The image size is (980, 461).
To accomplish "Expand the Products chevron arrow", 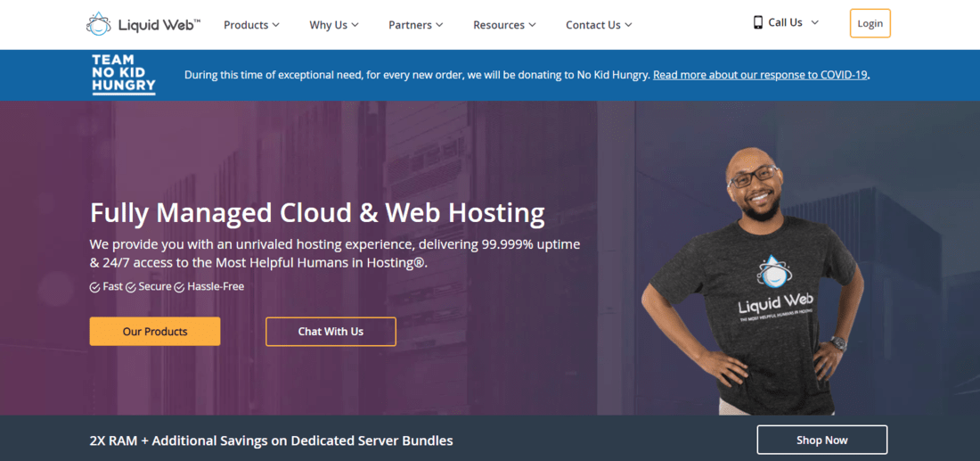I will pos(275,25).
